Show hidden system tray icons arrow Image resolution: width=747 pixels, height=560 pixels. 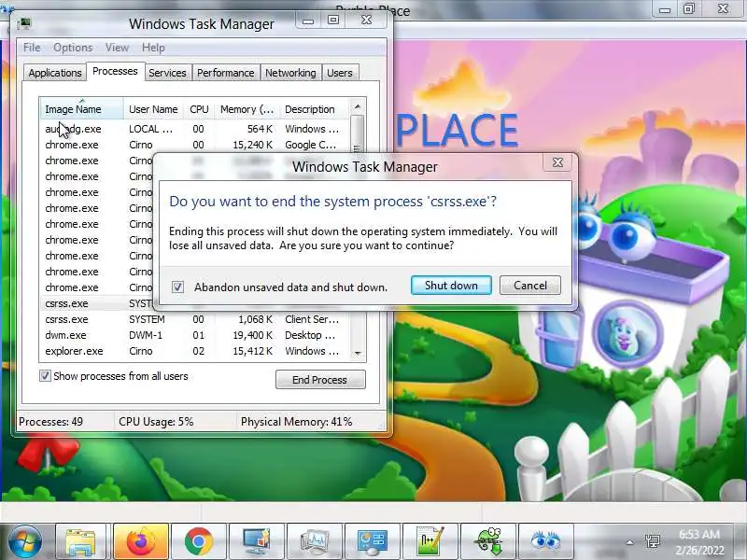tap(629, 542)
